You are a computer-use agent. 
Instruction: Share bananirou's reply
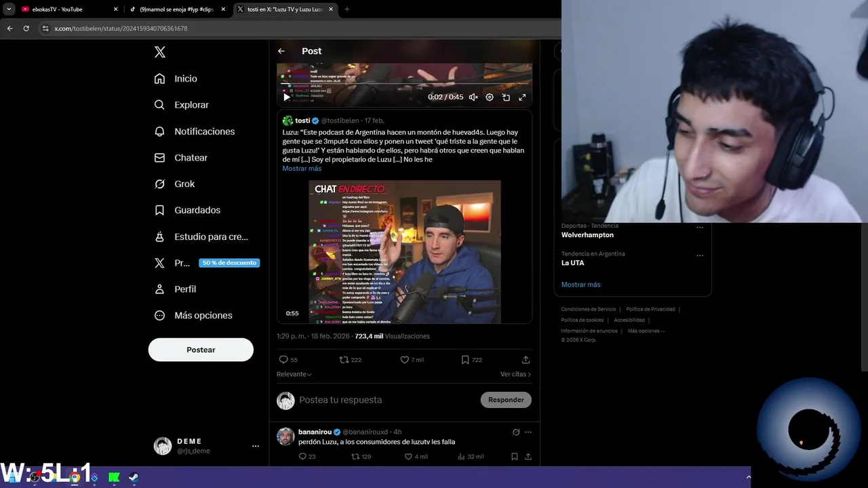(x=528, y=457)
